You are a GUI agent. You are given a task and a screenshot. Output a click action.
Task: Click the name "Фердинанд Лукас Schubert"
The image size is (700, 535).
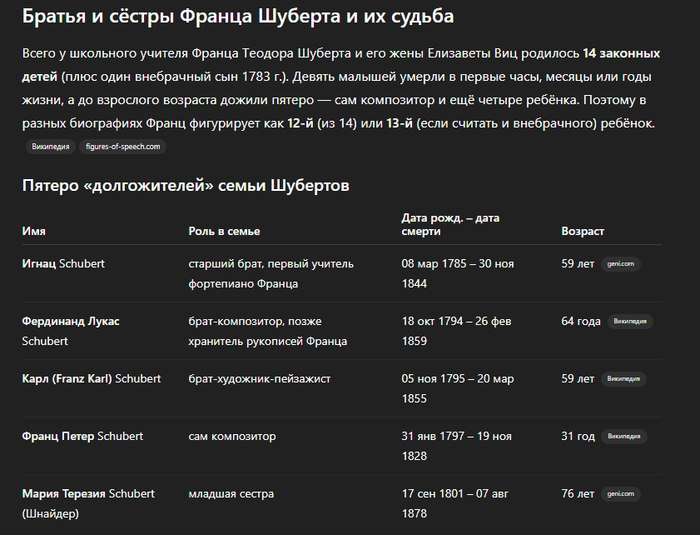tap(71, 331)
